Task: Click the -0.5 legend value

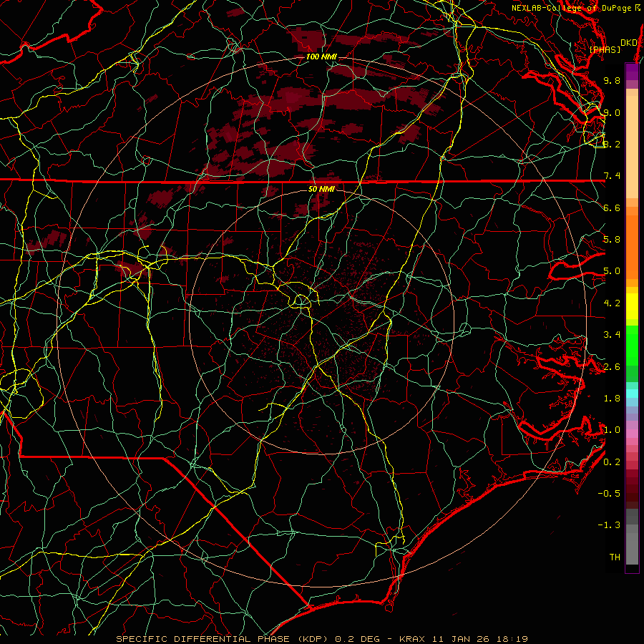Action: 609,494
